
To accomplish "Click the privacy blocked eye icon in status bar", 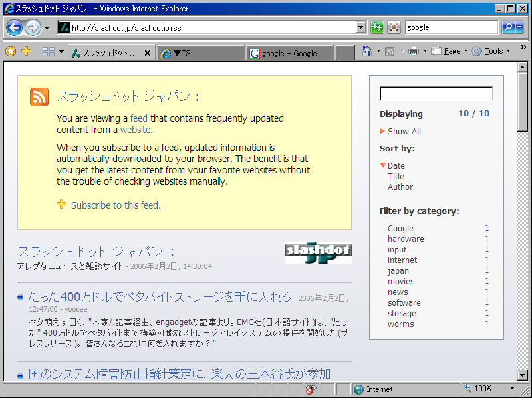I will click(x=310, y=389).
